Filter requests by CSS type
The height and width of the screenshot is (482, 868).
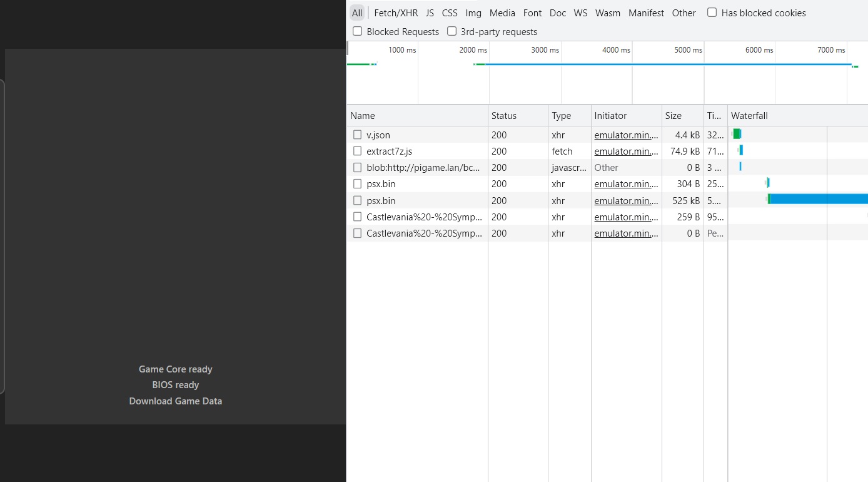point(449,13)
